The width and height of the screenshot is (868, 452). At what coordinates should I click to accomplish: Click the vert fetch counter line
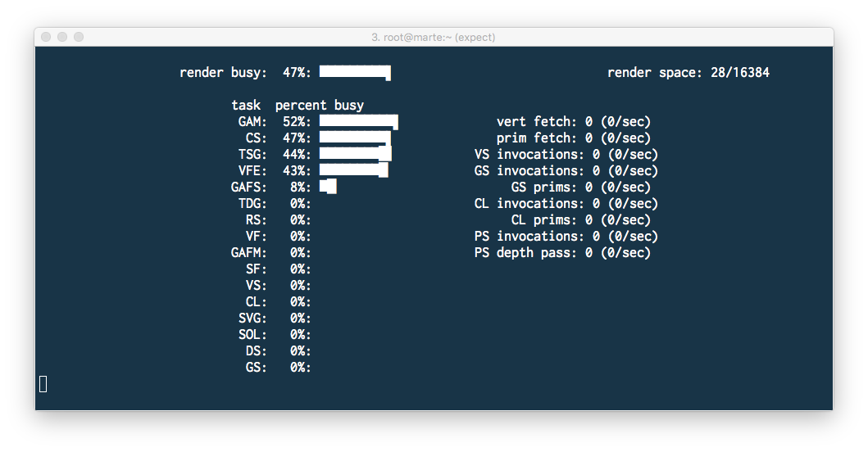pos(574,122)
